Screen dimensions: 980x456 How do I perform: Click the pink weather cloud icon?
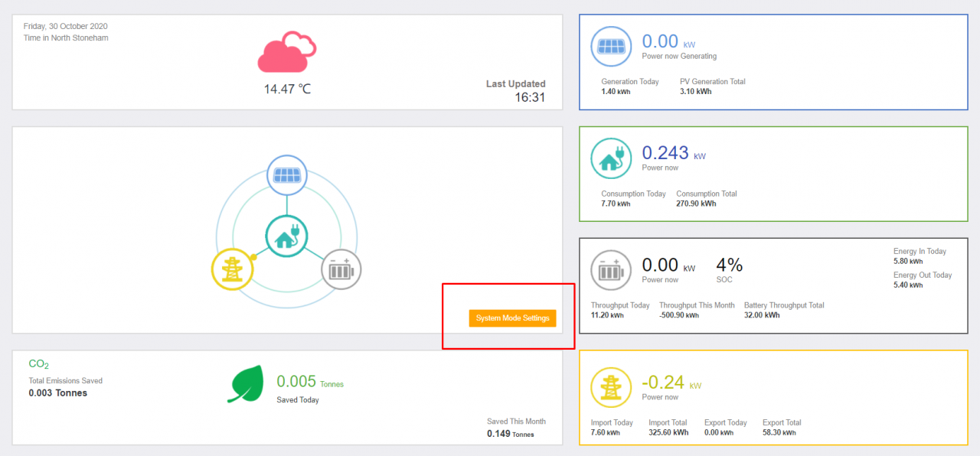(x=287, y=51)
